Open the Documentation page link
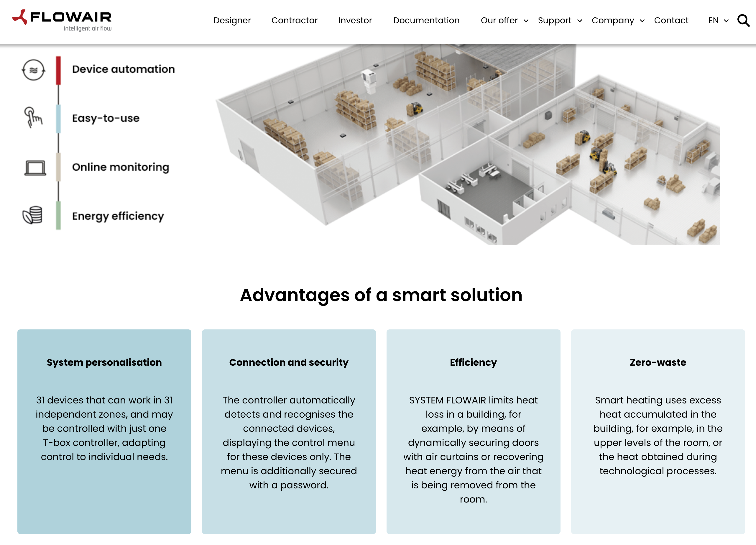 [427, 21]
